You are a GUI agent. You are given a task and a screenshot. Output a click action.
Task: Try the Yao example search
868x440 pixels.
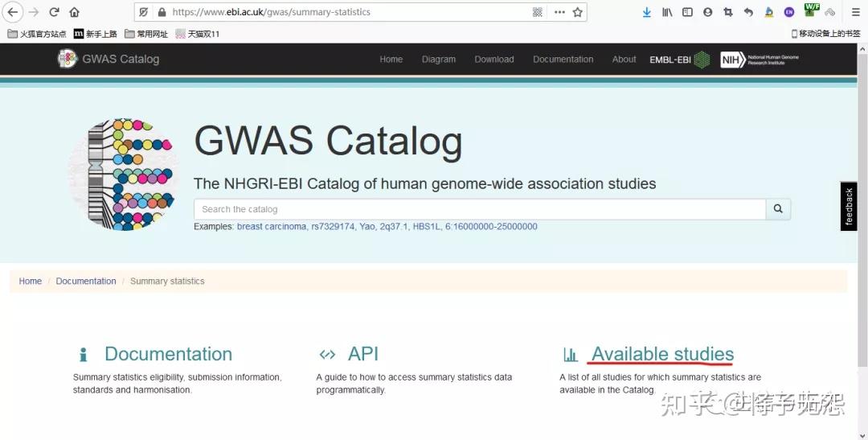click(366, 226)
